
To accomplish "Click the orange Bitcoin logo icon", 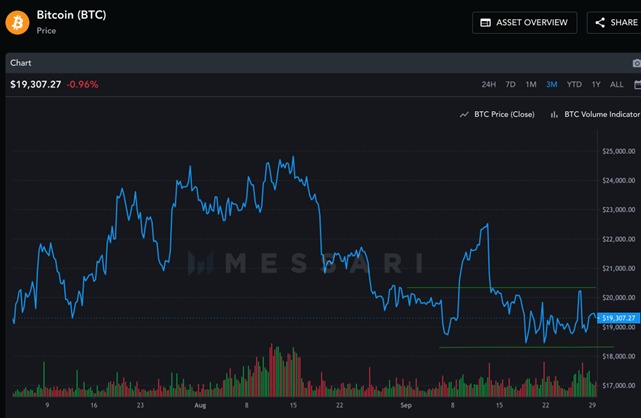I will pos(17,22).
